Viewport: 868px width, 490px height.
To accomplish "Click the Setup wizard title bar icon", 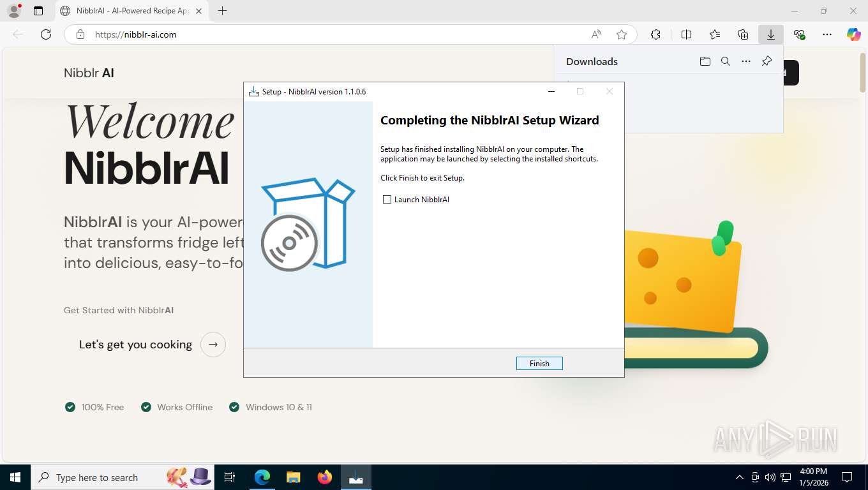I will pos(254,91).
